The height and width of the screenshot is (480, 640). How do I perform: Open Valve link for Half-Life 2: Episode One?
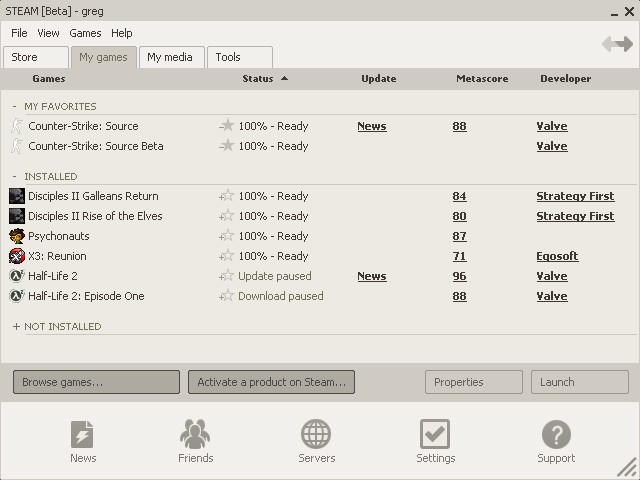click(x=552, y=296)
